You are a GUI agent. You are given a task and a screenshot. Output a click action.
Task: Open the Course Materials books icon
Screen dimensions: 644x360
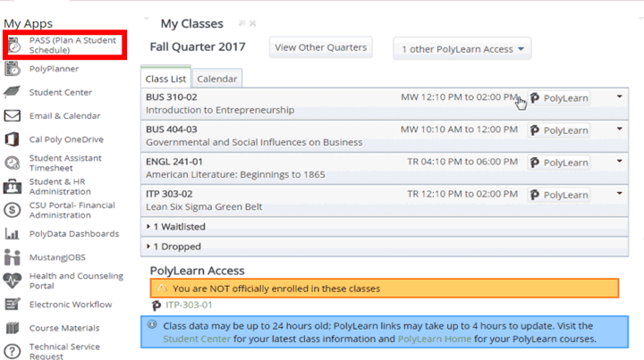(x=13, y=328)
